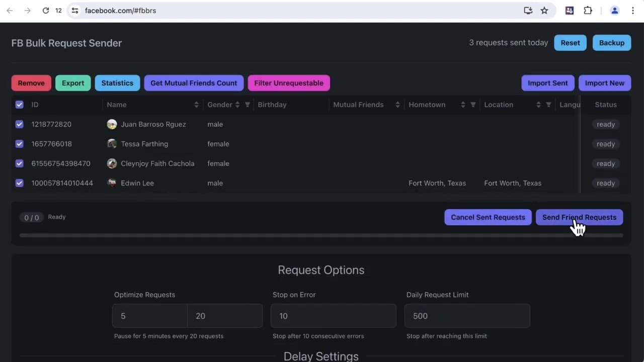This screenshot has height=362, width=644.
Task: Click Cancel Sent Requests
Action: (x=488, y=217)
